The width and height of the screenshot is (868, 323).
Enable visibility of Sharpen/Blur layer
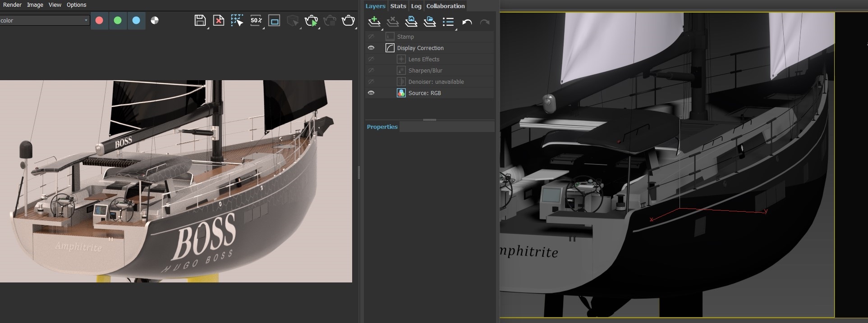coord(371,70)
